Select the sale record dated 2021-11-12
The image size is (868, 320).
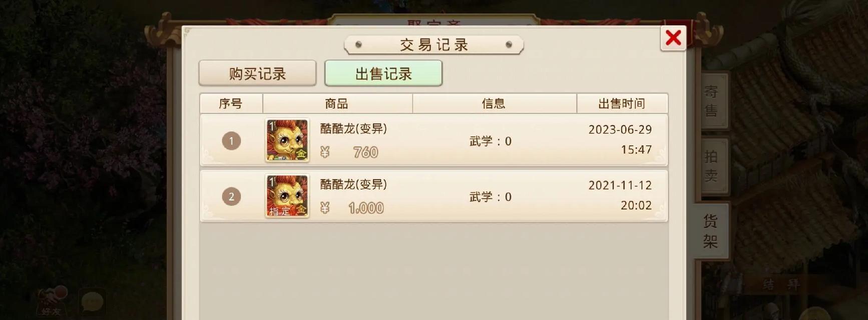click(434, 196)
